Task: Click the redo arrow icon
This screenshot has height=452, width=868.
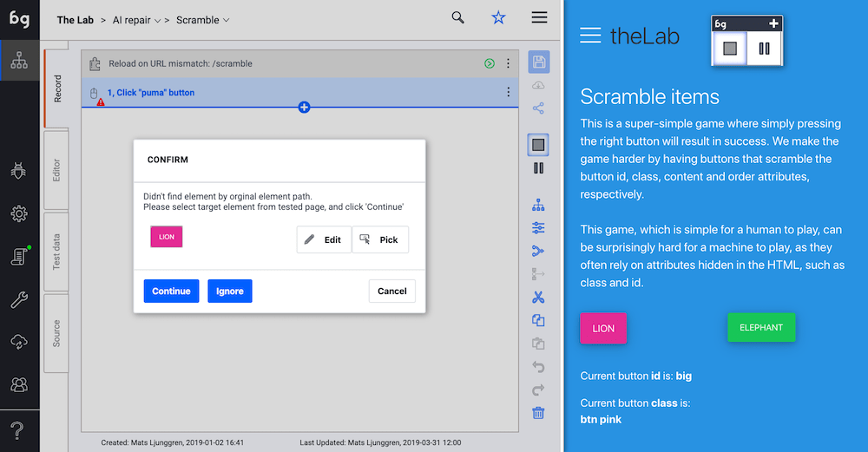Action: [538, 390]
